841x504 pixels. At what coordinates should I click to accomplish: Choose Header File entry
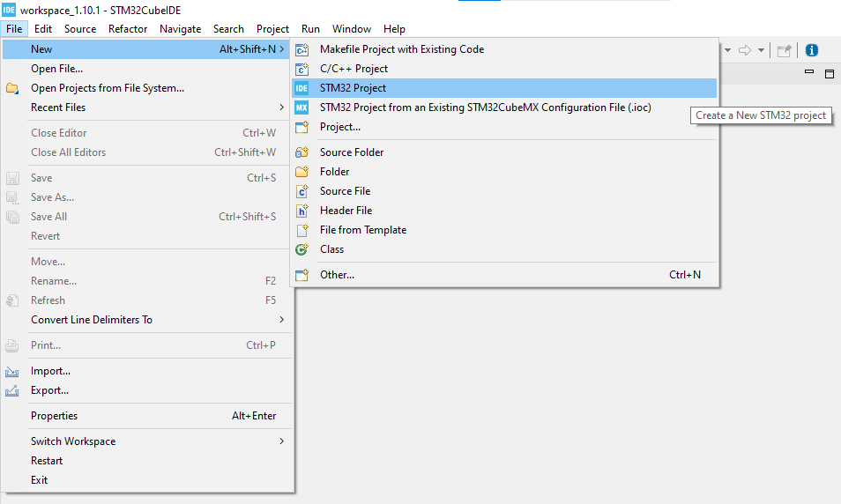pyautogui.click(x=504, y=211)
